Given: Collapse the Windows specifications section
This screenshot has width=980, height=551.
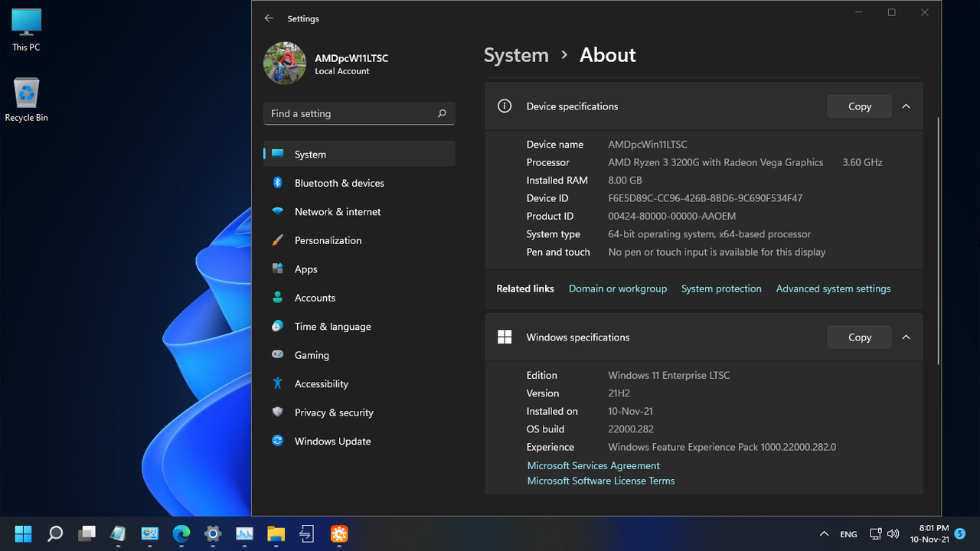Looking at the screenshot, I should pos(906,337).
